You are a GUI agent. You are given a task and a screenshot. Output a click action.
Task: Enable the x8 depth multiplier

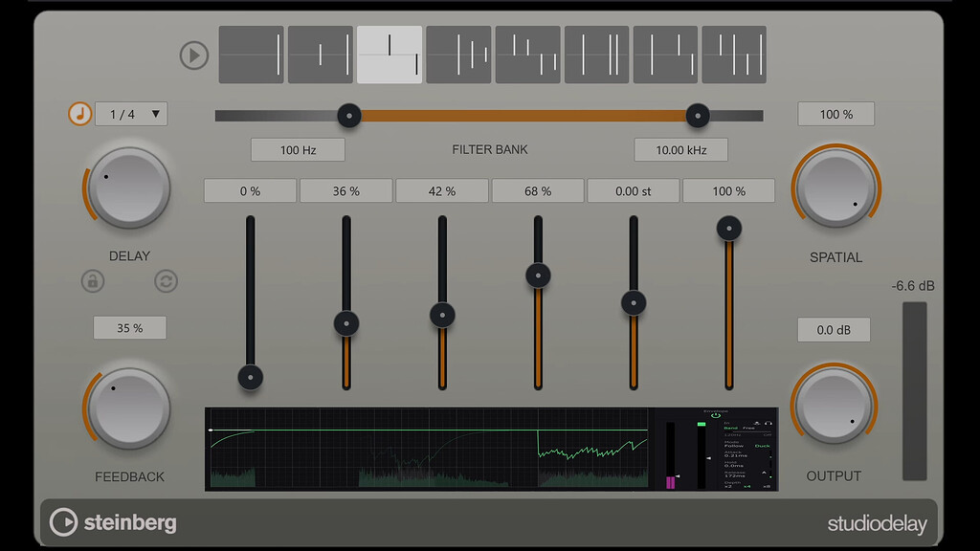tap(766, 486)
